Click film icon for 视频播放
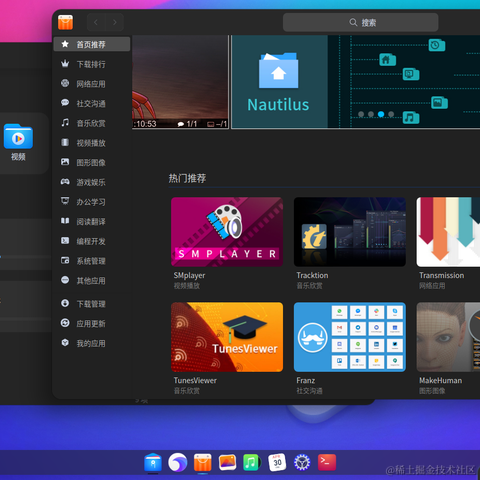480x480 pixels. pyautogui.click(x=65, y=142)
